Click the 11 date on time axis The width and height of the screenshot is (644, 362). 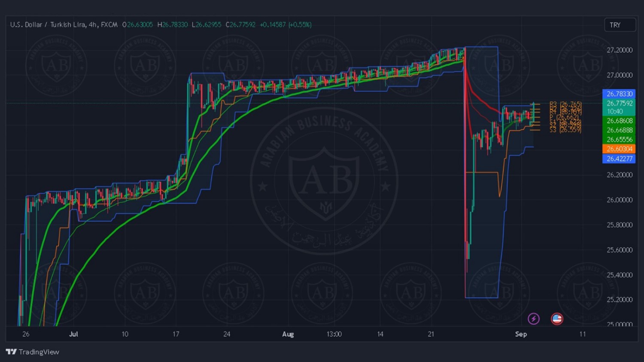click(583, 334)
